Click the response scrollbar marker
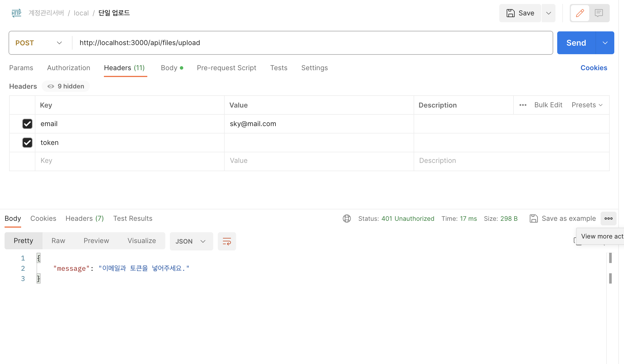The width and height of the screenshot is (624, 364). [x=610, y=258]
